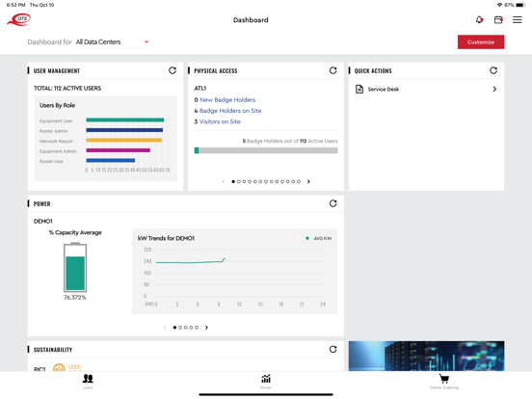Click the Roster Admin navy bar
The image size is (532, 399).
click(124, 130)
